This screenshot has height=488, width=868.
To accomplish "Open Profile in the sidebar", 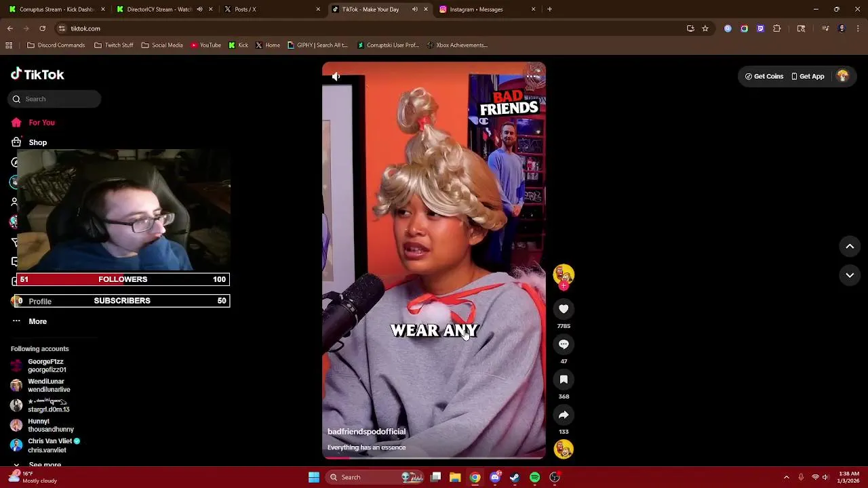I will point(31,301).
